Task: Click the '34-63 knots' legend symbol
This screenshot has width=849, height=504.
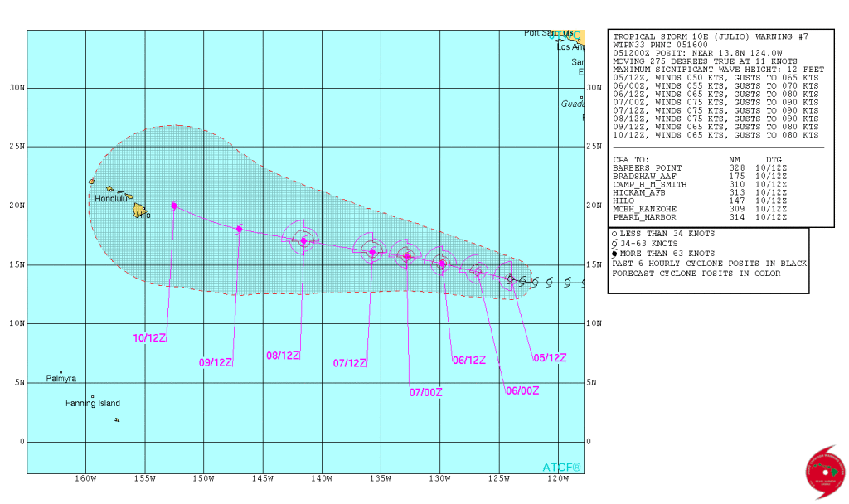Action: [614, 243]
